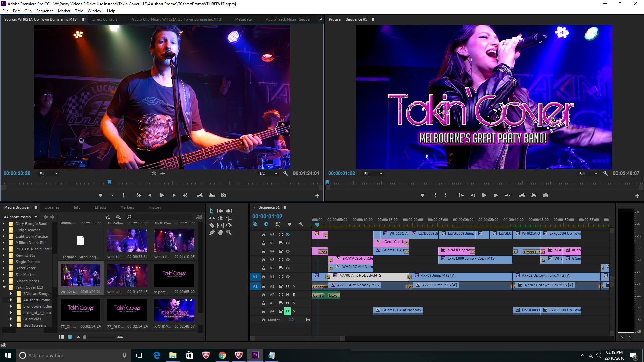644x362 pixels.
Task: Select the WH028C clip thumbnail
Action: tap(127, 276)
